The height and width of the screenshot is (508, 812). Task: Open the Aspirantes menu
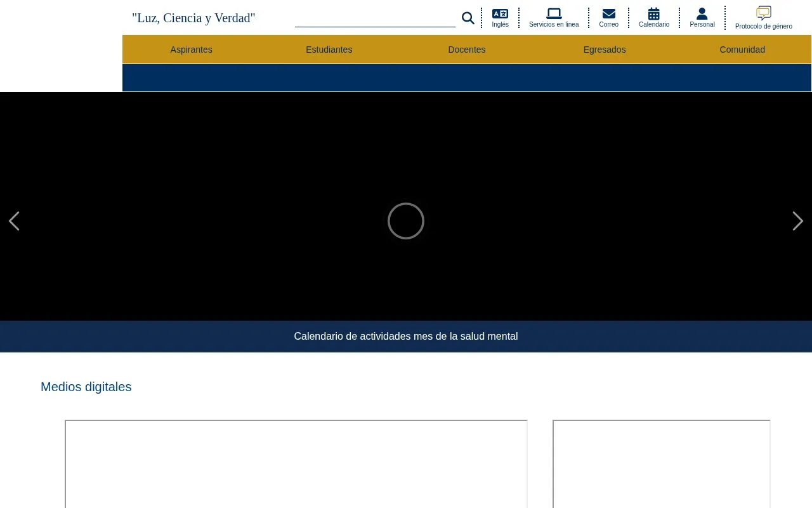[x=191, y=50]
